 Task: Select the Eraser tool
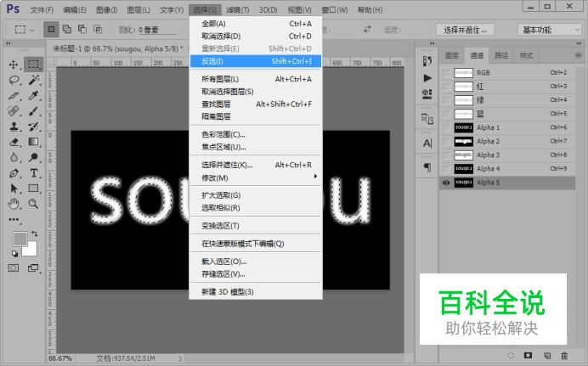coord(14,142)
